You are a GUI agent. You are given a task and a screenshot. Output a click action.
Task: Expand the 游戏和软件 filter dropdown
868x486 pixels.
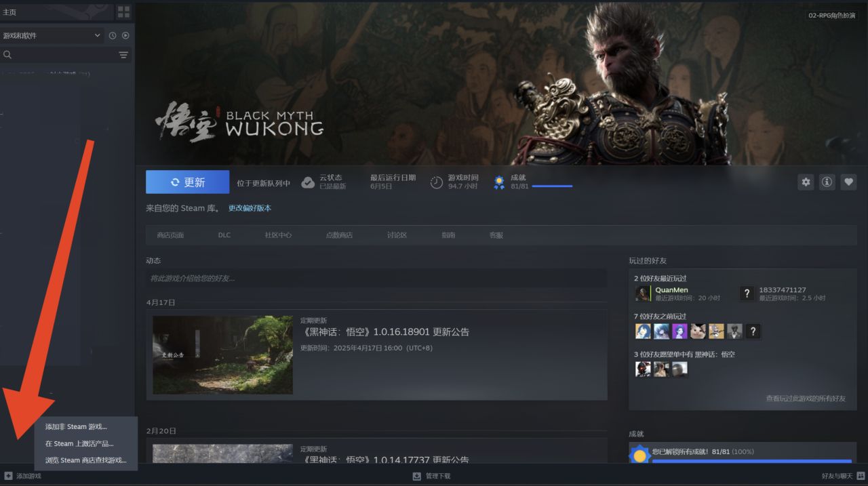pyautogui.click(x=52, y=35)
